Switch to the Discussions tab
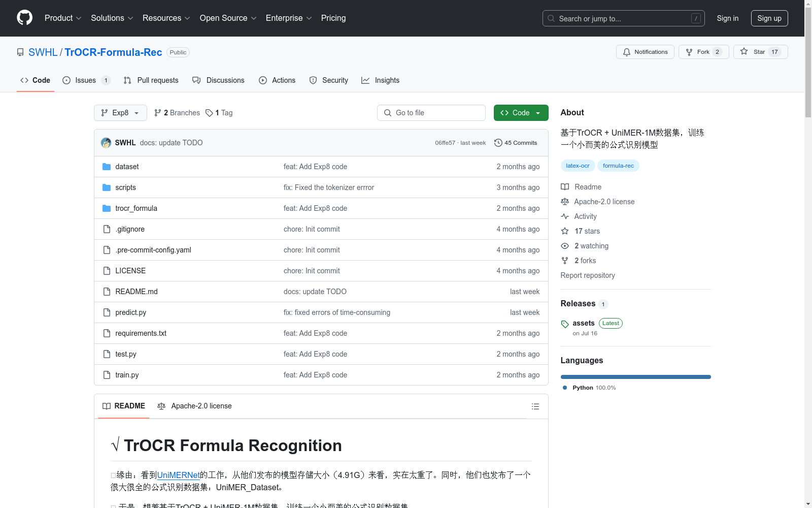Viewport: 812px width, 508px height. click(x=218, y=80)
